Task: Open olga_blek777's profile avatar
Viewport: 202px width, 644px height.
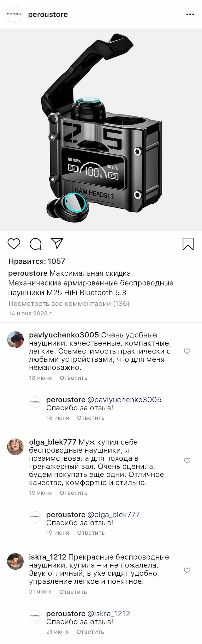Action: coord(15,447)
